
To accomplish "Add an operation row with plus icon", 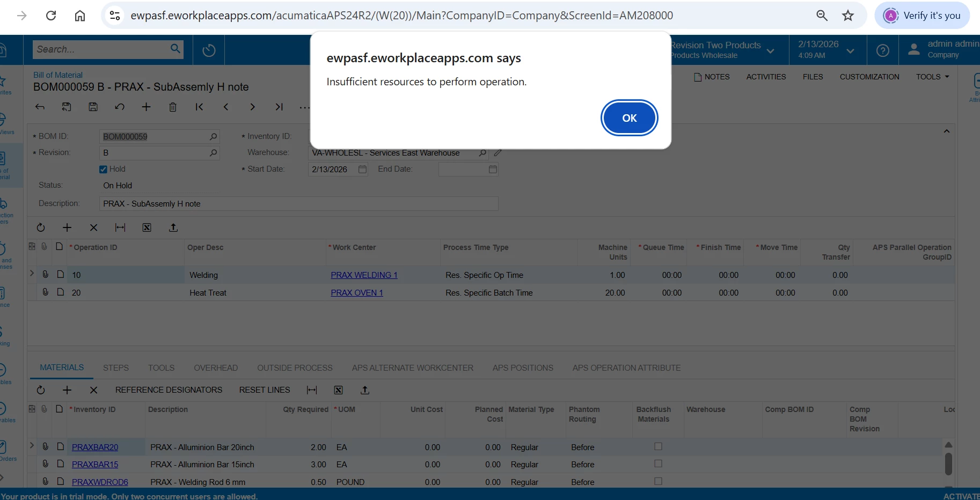I will (x=67, y=227).
